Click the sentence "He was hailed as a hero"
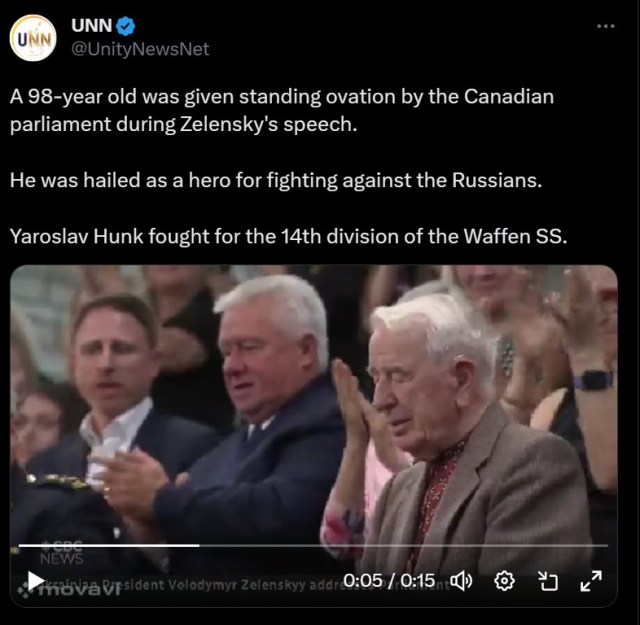 pos(276,180)
